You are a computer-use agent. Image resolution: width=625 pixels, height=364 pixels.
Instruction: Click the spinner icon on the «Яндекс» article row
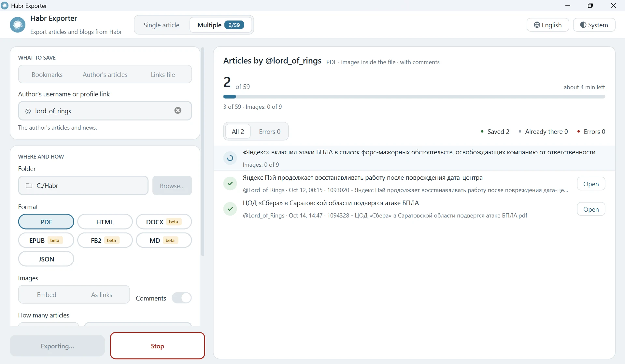point(230,158)
